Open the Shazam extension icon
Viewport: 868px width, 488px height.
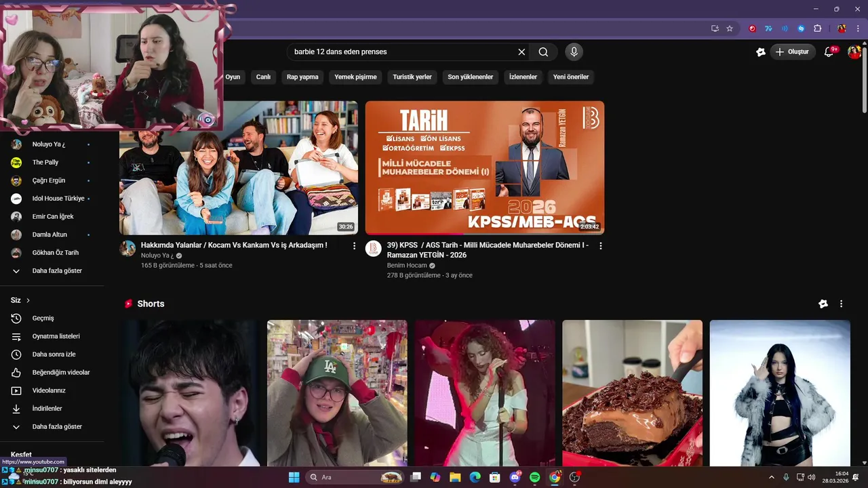[x=801, y=28]
